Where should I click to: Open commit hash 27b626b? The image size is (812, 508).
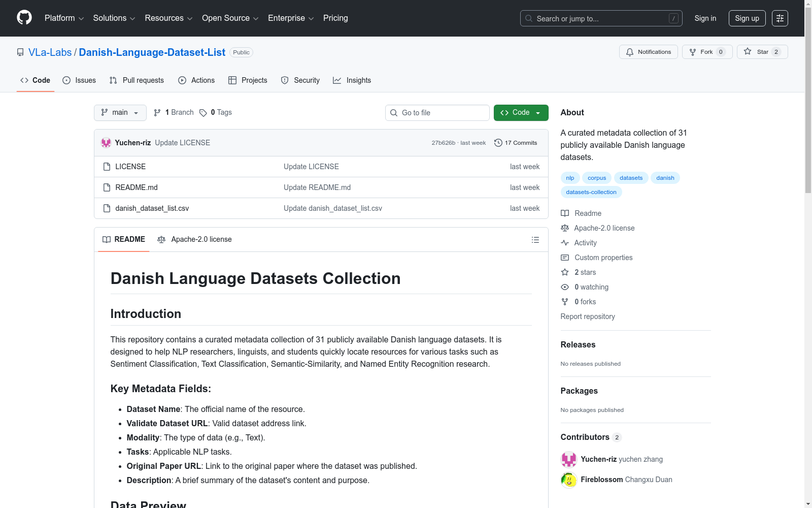pos(444,143)
